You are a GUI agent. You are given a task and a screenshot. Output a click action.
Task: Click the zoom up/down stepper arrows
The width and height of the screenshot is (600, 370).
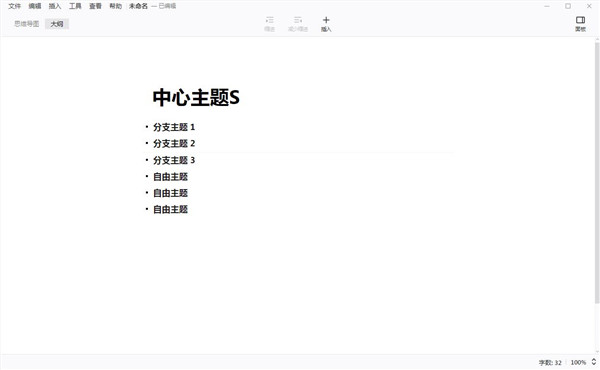(593, 362)
